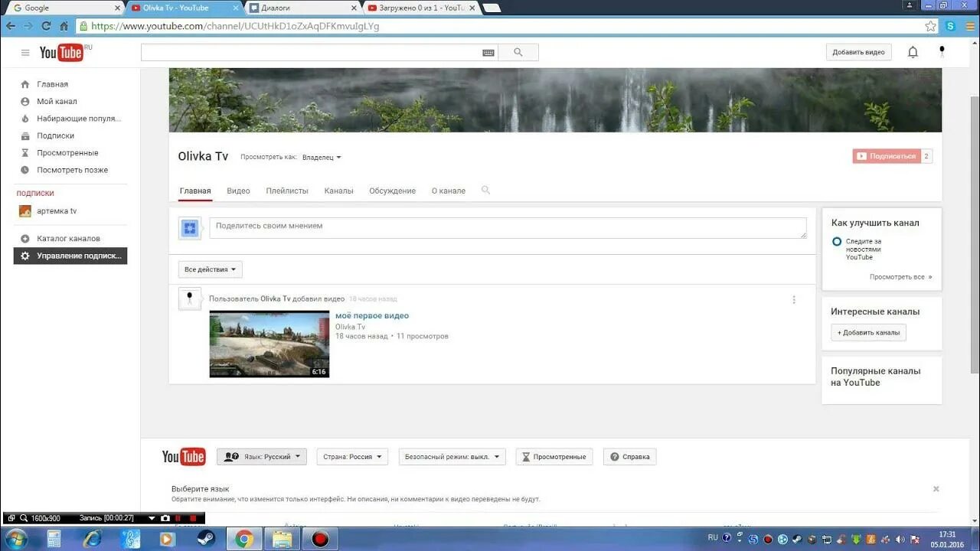The width and height of the screenshot is (980, 551).
Task: Click 'Управление подписками' in sidebar
Action: (70, 256)
